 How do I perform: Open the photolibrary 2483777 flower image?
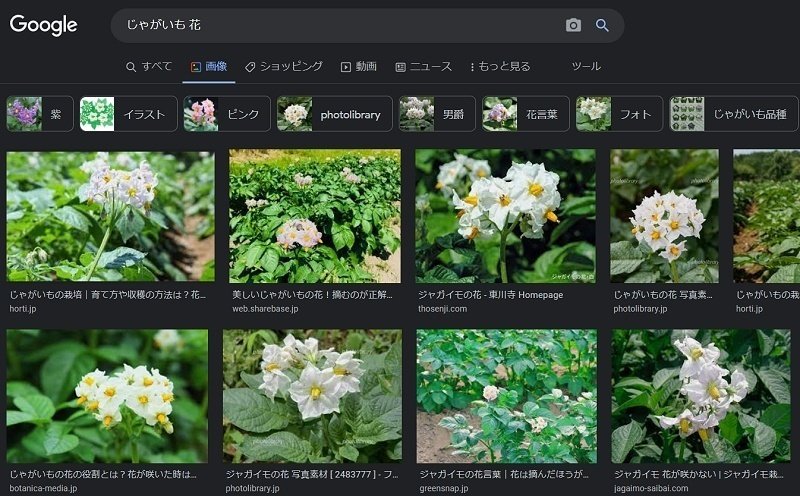click(x=312, y=396)
